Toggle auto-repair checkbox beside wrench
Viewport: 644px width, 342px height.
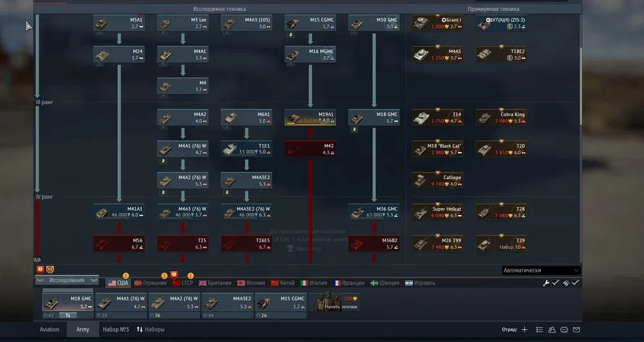coord(555,283)
